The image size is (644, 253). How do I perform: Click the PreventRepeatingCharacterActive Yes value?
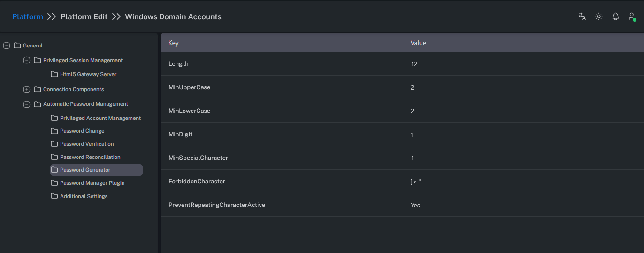[x=415, y=205]
